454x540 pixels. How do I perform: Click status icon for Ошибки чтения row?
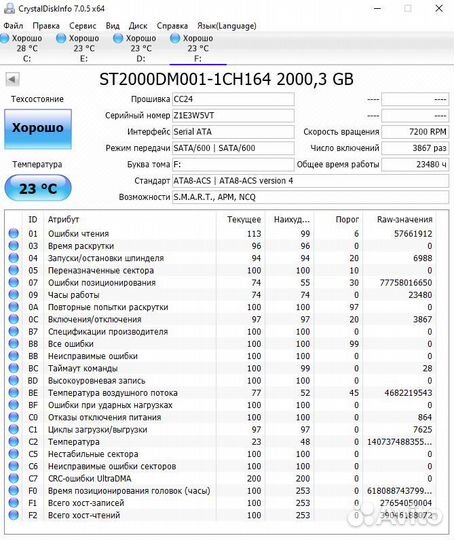(x=14, y=233)
